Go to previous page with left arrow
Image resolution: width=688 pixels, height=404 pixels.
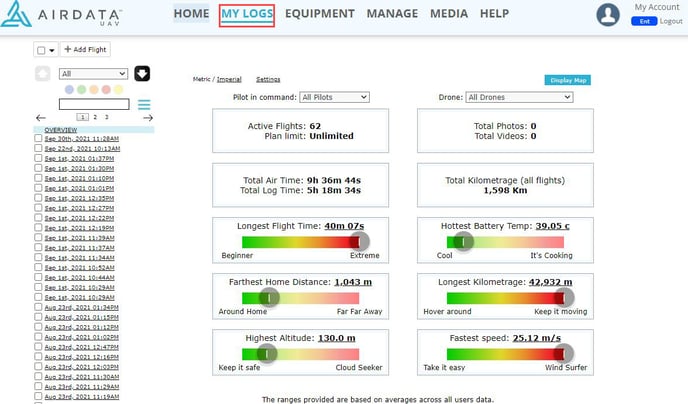40,118
